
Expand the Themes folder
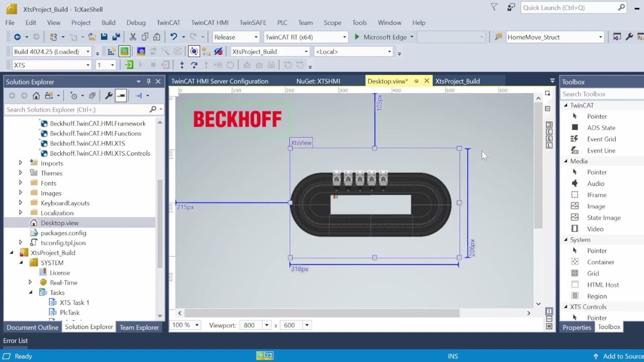pos(21,173)
